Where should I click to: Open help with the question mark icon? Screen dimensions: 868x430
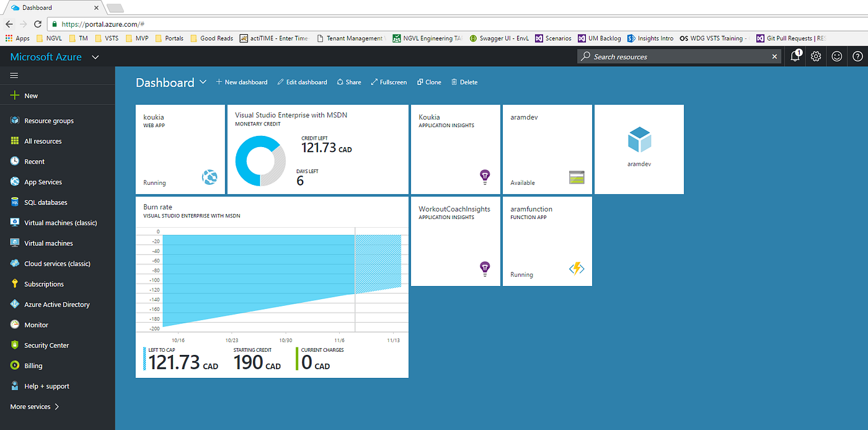pyautogui.click(x=857, y=56)
